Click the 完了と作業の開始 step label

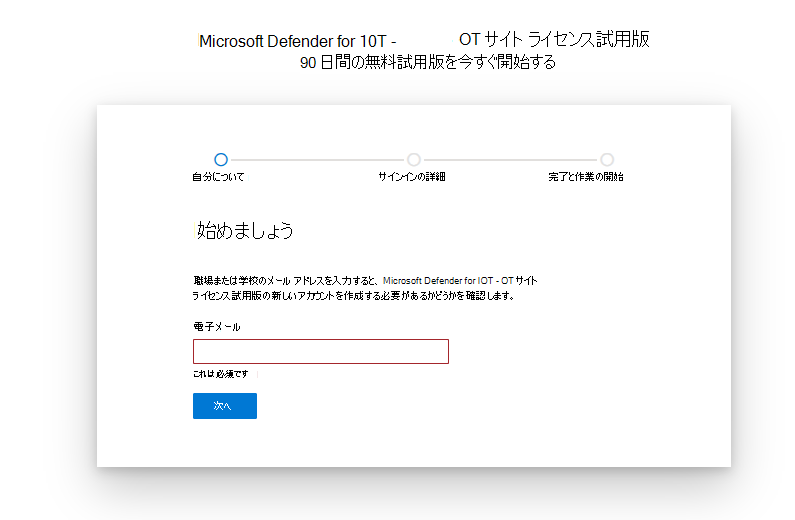coord(586,176)
